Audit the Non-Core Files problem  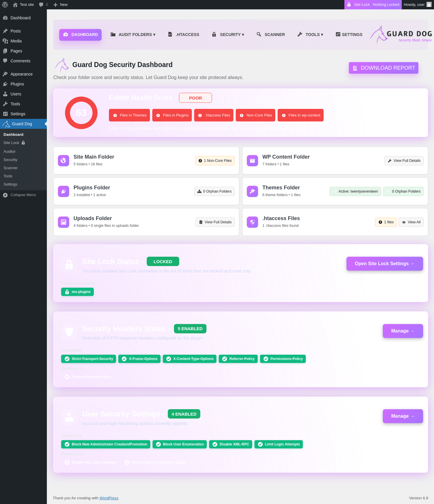pyautogui.click(x=256, y=115)
